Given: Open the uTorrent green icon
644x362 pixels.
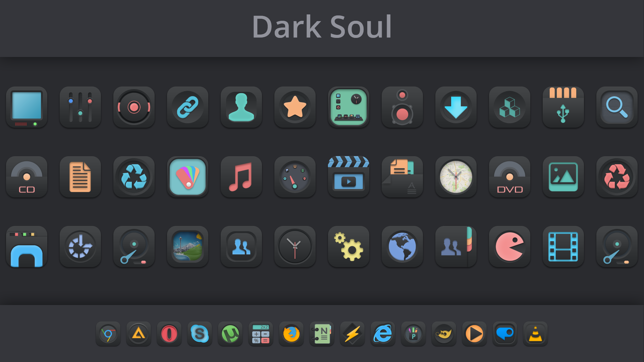Looking at the screenshot, I should point(230,334).
